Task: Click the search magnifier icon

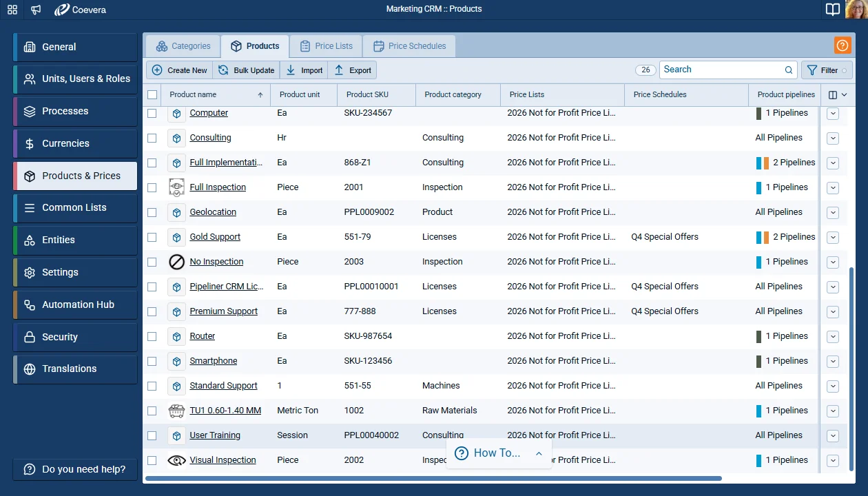Action: click(789, 70)
